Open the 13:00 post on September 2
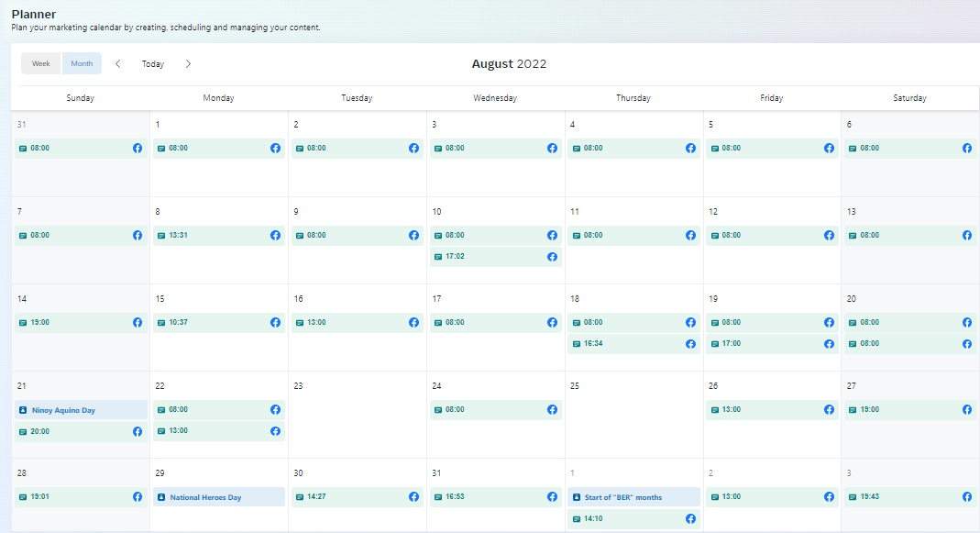The height and width of the screenshot is (533, 980). coord(773,496)
